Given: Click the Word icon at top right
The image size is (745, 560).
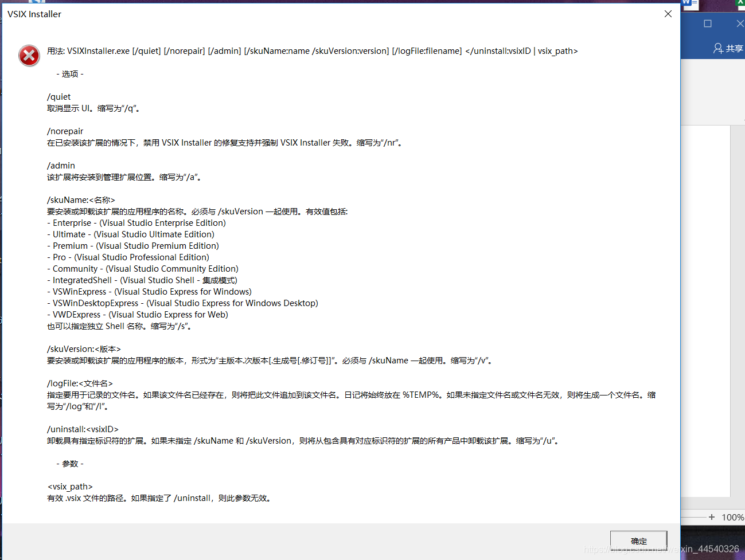Looking at the screenshot, I should coord(689,4).
